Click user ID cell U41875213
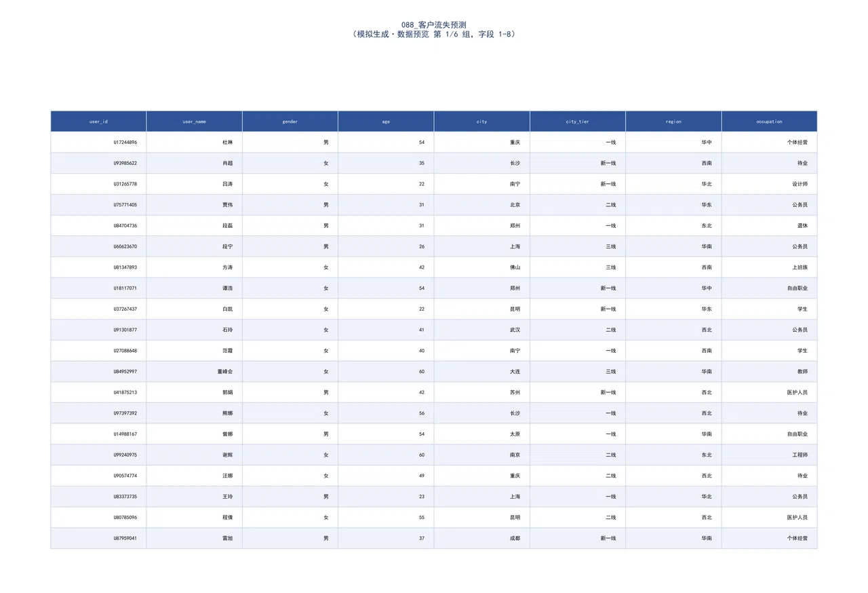868x593 pixels. point(98,392)
